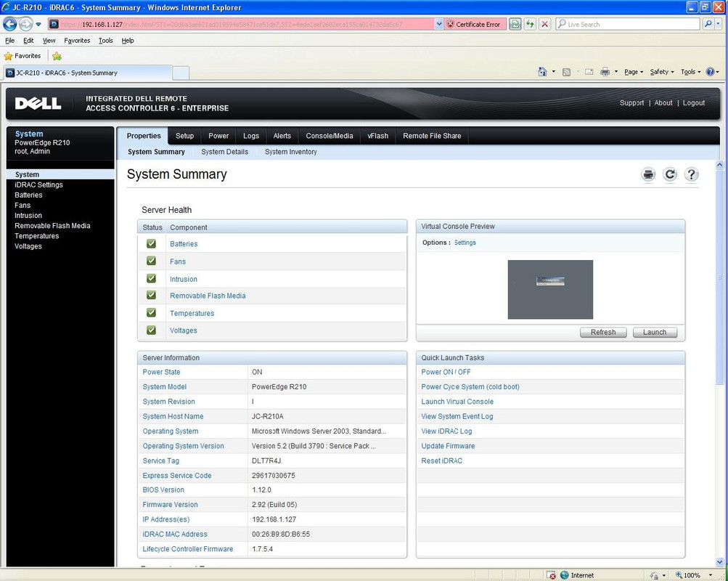
Task: Open the address bar dropdown arrow
Action: click(x=439, y=24)
